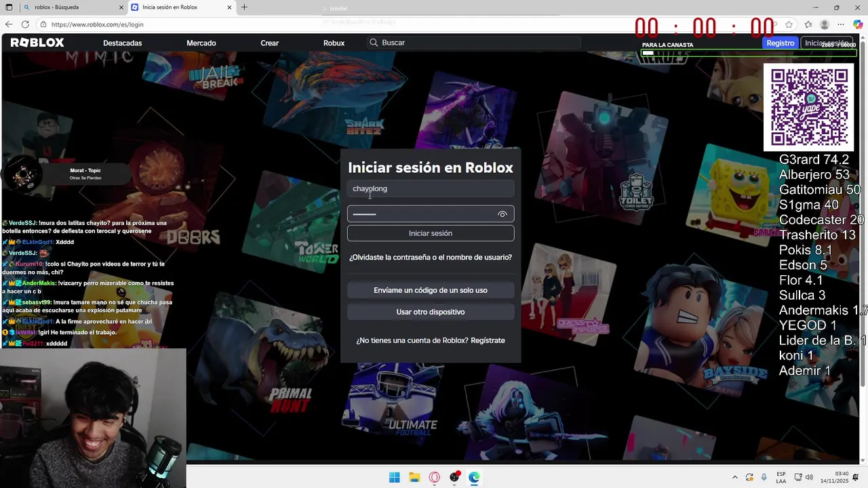The image size is (868, 488).
Task: Click the 'Iniciar sesión en Roblox' heading
Action: pyautogui.click(x=431, y=167)
